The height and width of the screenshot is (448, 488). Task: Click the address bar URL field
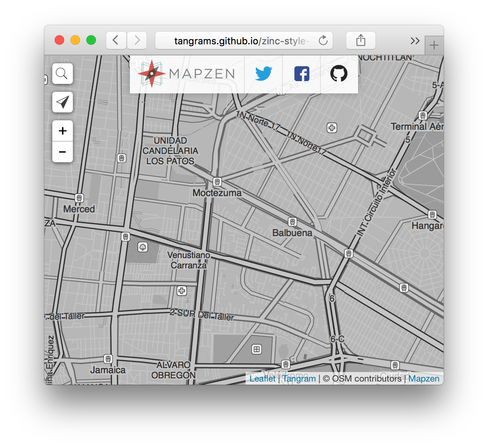(244, 40)
